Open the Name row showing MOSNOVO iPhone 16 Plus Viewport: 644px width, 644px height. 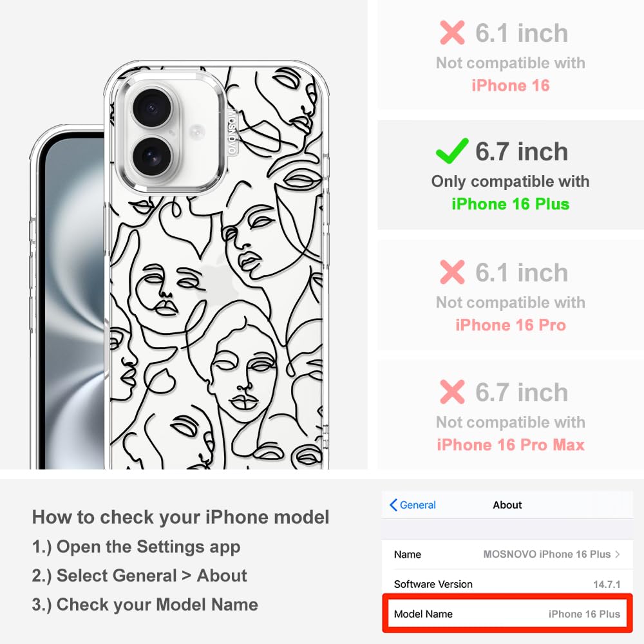(x=507, y=554)
